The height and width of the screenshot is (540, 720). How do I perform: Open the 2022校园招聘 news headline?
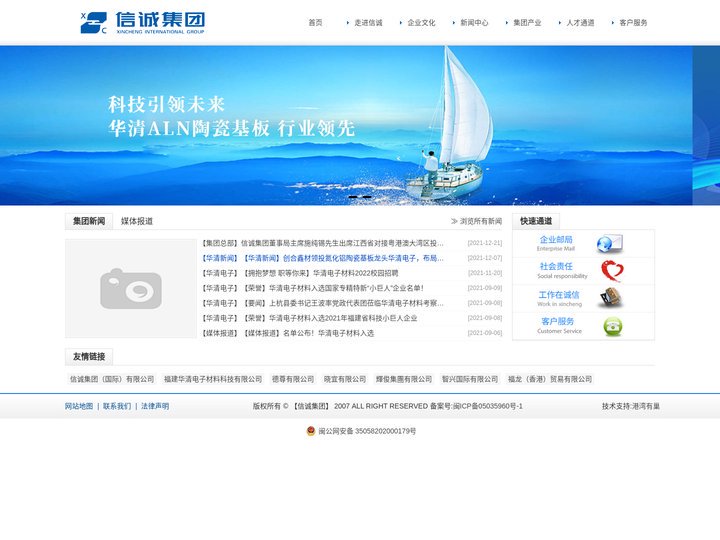pyautogui.click(x=300, y=273)
